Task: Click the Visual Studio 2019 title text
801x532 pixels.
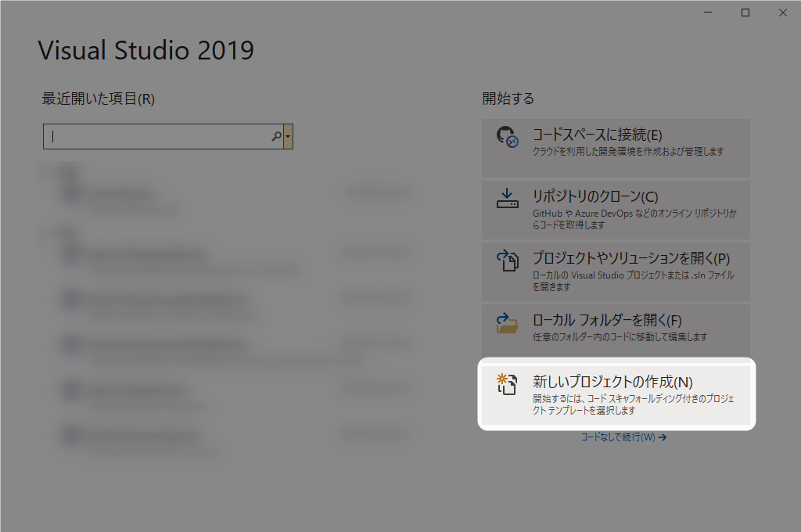Action: coord(146,50)
